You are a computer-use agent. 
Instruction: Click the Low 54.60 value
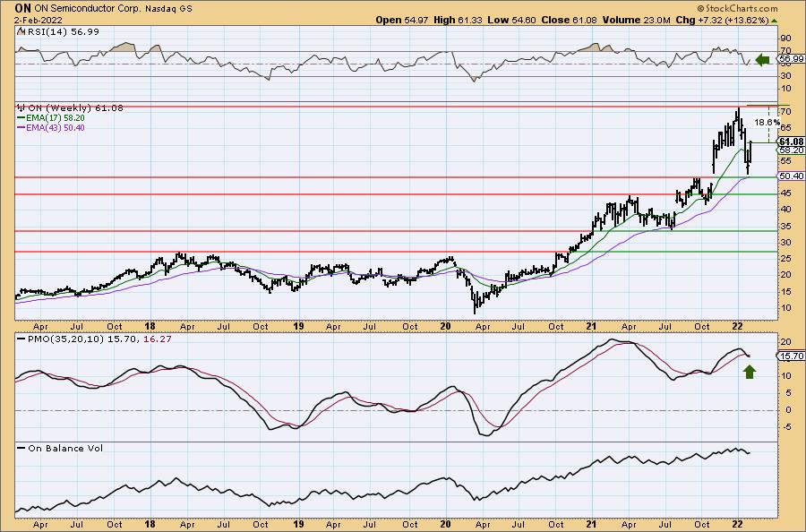511,20
